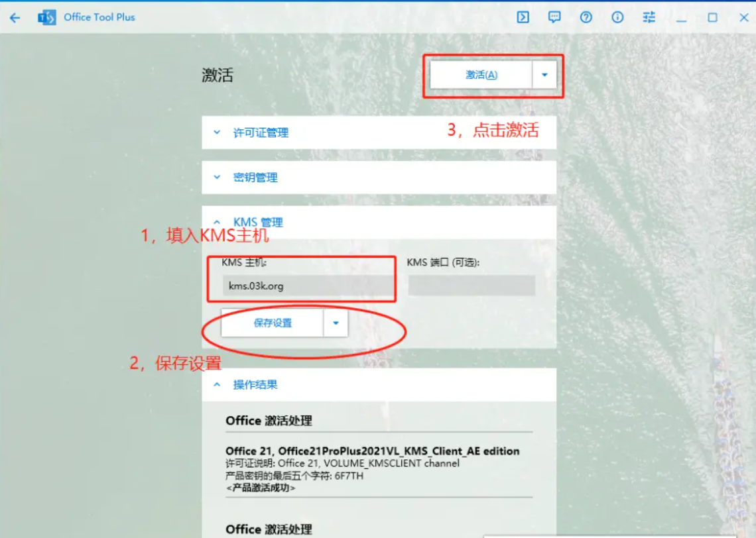Click the back arrow navigation icon
Image resolution: width=756 pixels, height=538 pixels.
coord(15,18)
